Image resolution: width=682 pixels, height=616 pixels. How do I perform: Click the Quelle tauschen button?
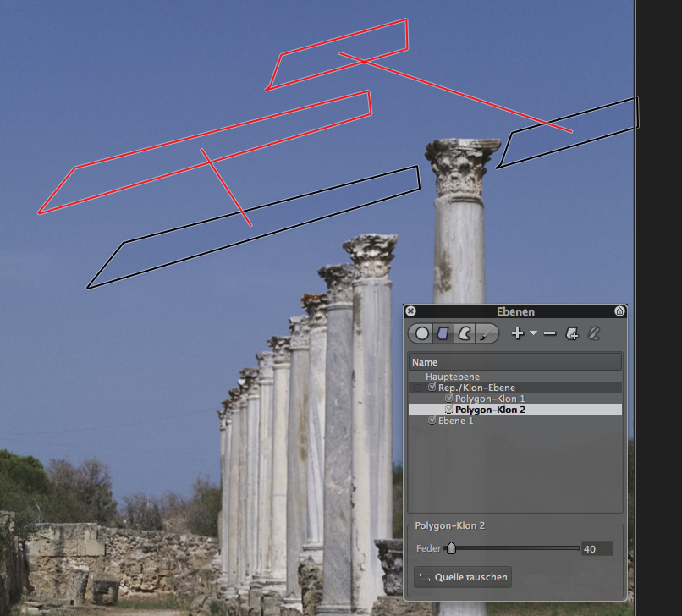[463, 578]
